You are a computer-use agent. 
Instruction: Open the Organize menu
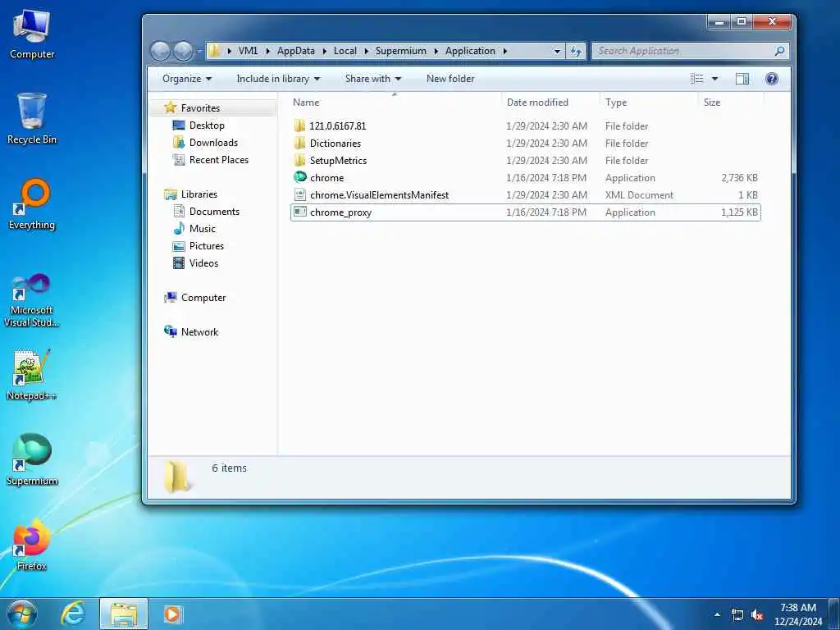coord(187,79)
